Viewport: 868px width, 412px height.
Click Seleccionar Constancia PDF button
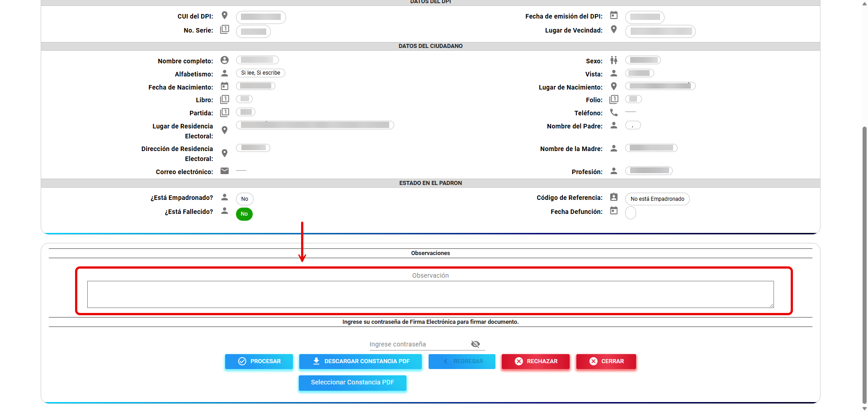pos(352,383)
